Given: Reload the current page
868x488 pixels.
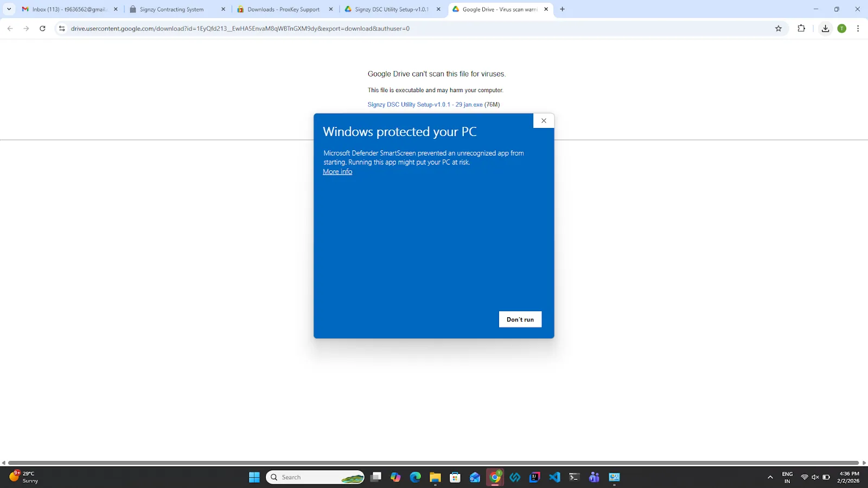Looking at the screenshot, I should pos(42,29).
